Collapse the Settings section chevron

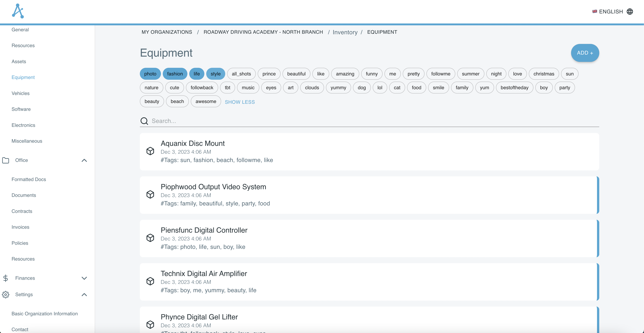pos(84,295)
